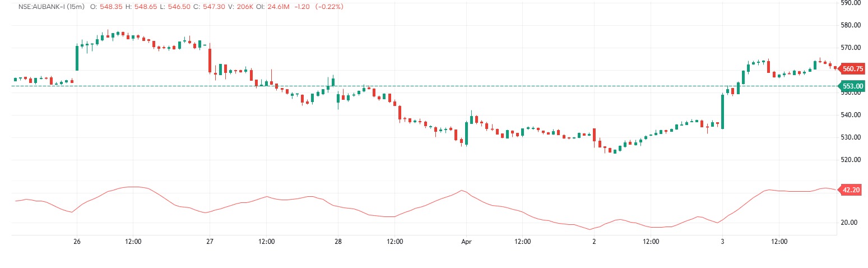868x268 pixels.
Task: Click the 28 date label on time axis
Action: pos(337,242)
